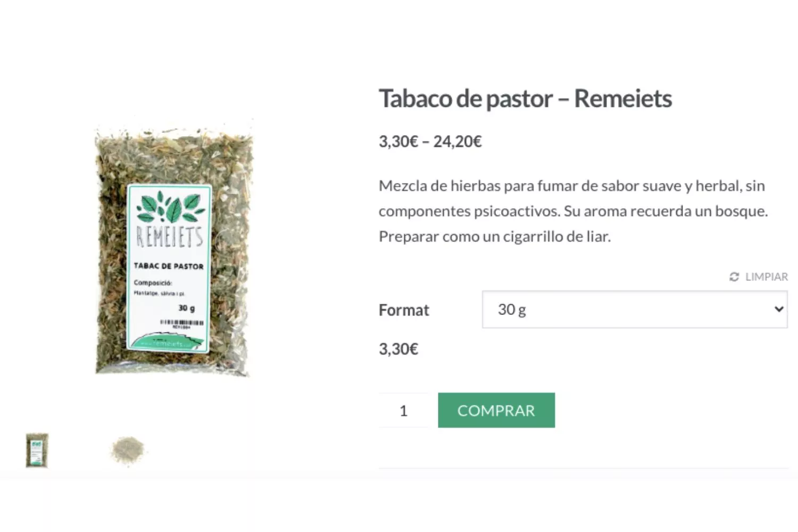
Task: Click the Tabaco de pastor – Remeiets title
Action: [x=525, y=98]
